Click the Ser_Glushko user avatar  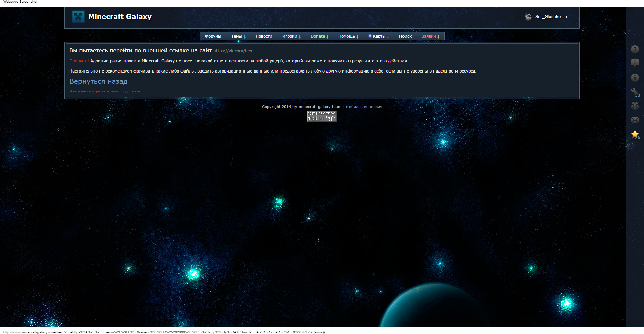click(528, 17)
